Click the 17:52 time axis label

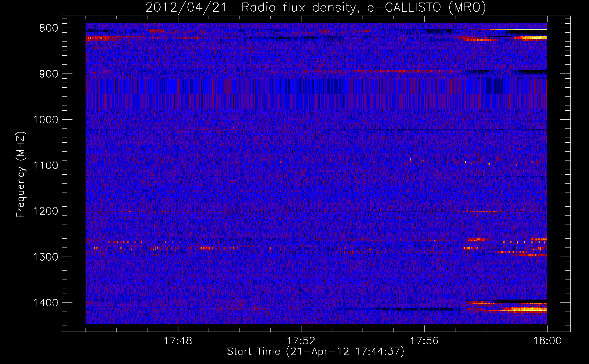[x=301, y=341]
